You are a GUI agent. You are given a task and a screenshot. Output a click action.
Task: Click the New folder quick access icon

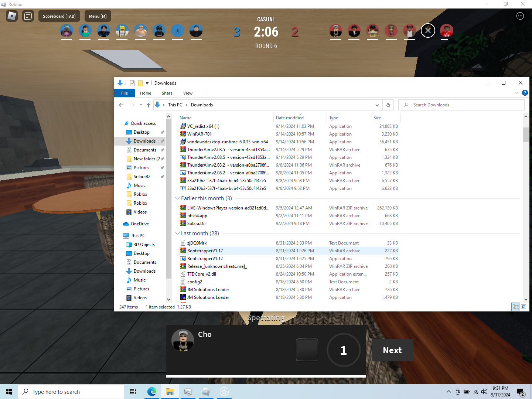click(x=140, y=83)
